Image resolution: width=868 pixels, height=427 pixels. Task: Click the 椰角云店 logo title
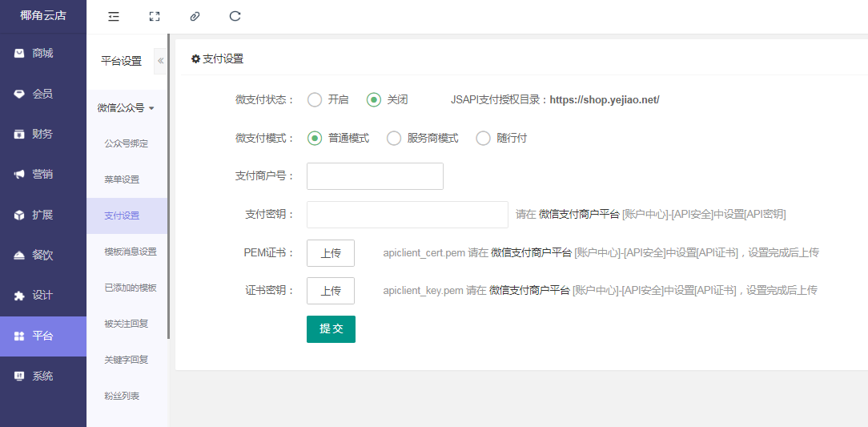[43, 16]
